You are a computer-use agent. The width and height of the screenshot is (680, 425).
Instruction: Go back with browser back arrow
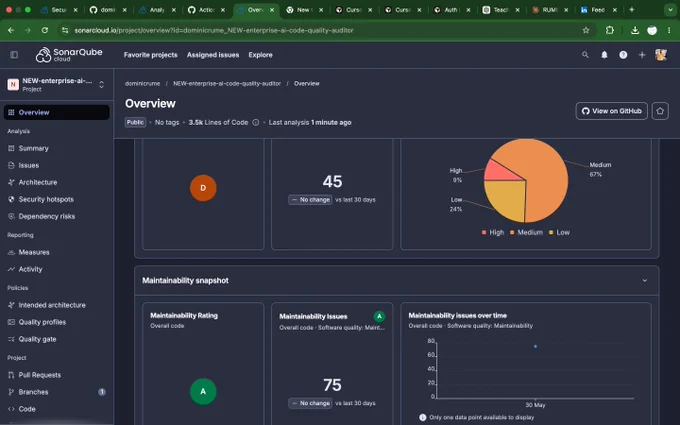(x=11, y=30)
